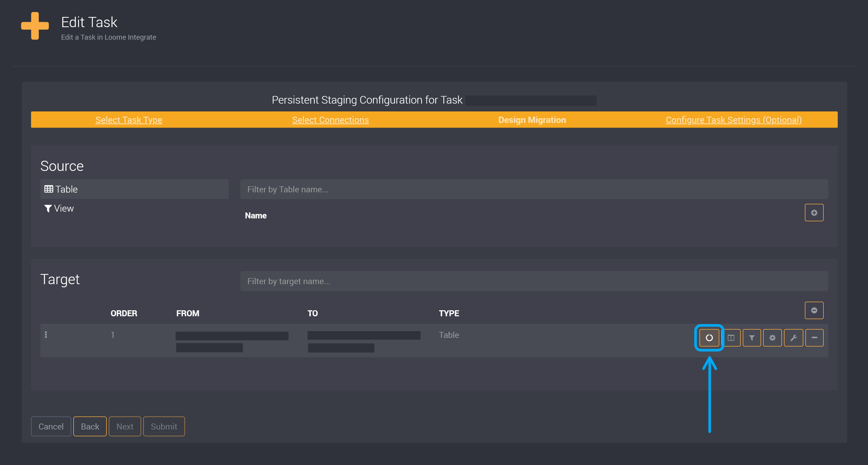This screenshot has height=465, width=868.
Task: Go to the Select Connections step
Action: 330,120
